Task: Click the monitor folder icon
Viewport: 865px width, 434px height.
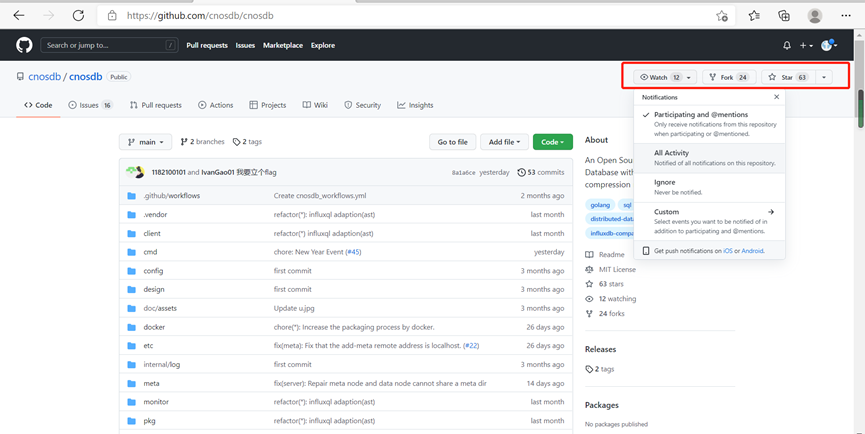Action: pyautogui.click(x=131, y=402)
